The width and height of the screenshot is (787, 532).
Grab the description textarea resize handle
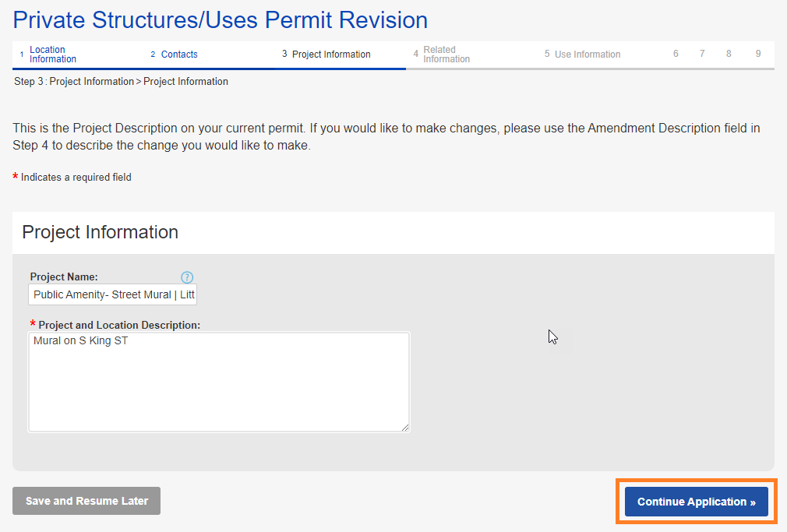[x=405, y=427]
